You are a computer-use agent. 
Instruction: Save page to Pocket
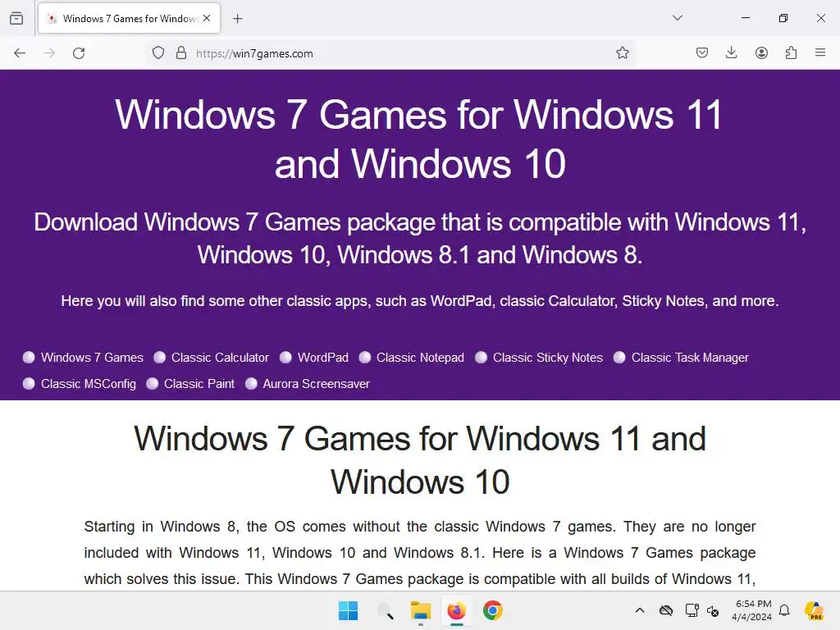pyautogui.click(x=702, y=52)
